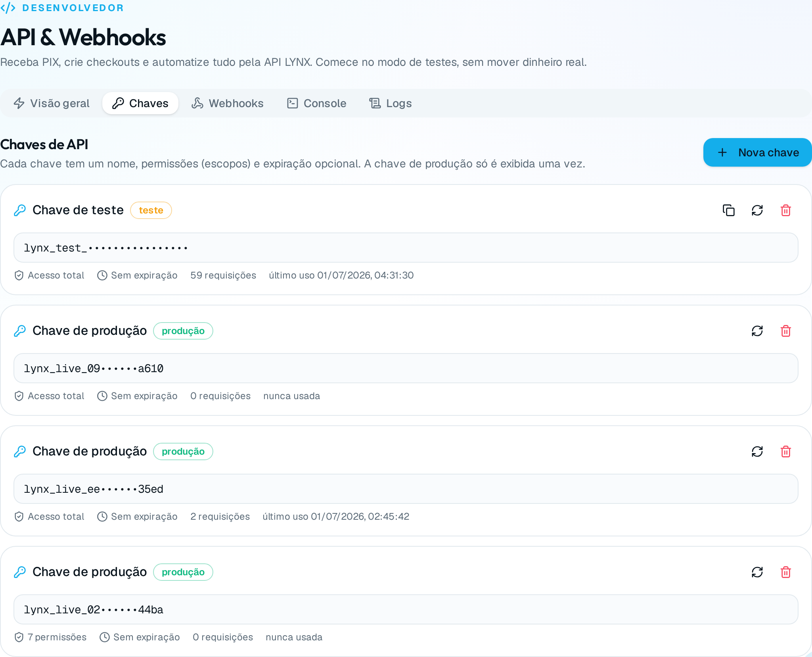The image size is (812, 657).
Task: Click the lynx_live_09······a610 key field
Action: point(406,368)
